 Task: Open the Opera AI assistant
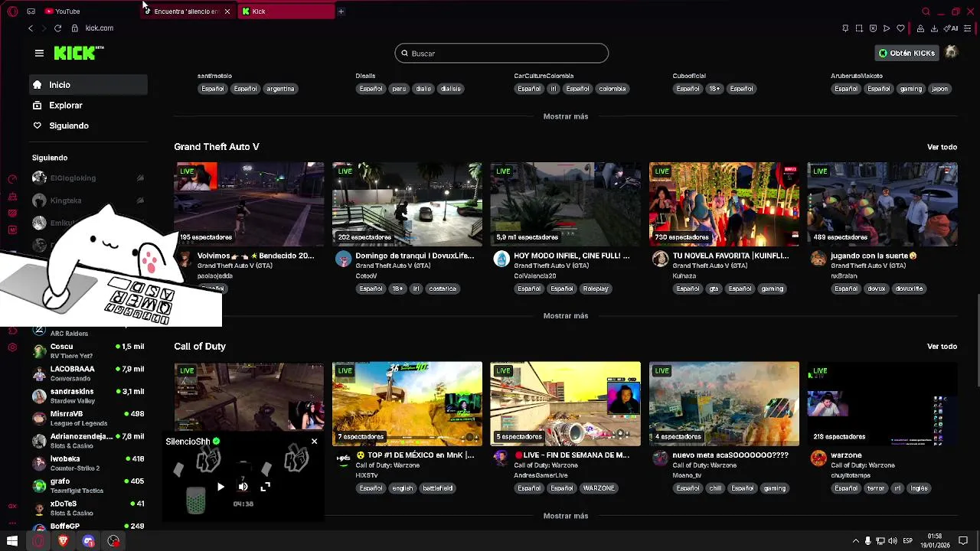pos(952,28)
